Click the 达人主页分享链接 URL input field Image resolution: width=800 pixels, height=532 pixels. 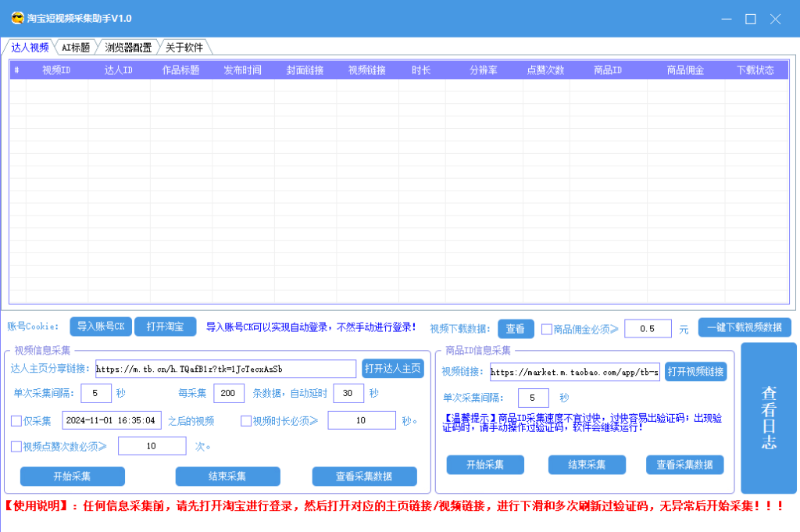[x=226, y=369]
